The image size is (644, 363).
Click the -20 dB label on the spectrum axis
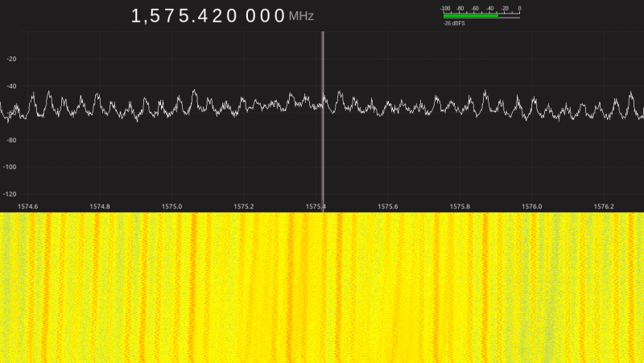pos(11,59)
